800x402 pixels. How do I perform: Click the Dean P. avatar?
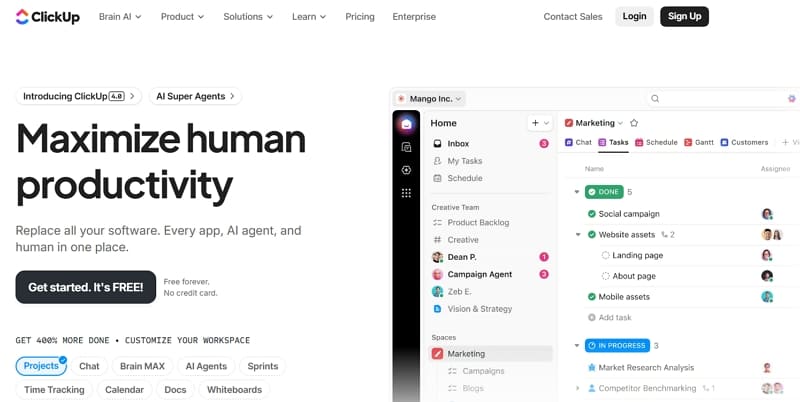437,257
